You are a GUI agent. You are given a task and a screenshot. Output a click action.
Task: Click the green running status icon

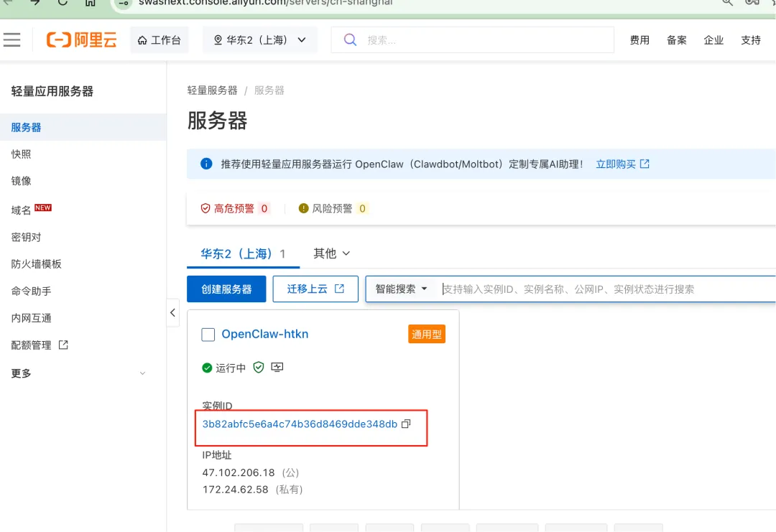tap(207, 368)
